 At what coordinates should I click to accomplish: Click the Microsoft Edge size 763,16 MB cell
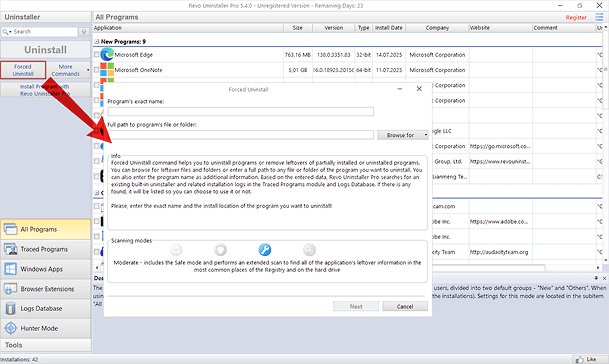click(x=298, y=55)
